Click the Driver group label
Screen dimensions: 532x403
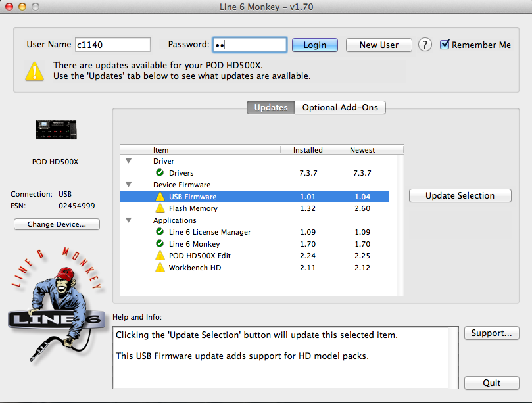pos(164,161)
